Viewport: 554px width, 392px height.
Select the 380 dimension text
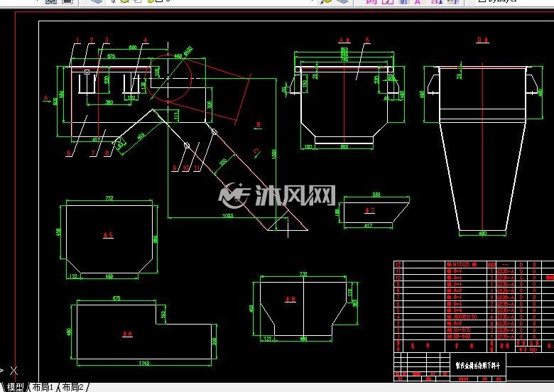click(109, 102)
